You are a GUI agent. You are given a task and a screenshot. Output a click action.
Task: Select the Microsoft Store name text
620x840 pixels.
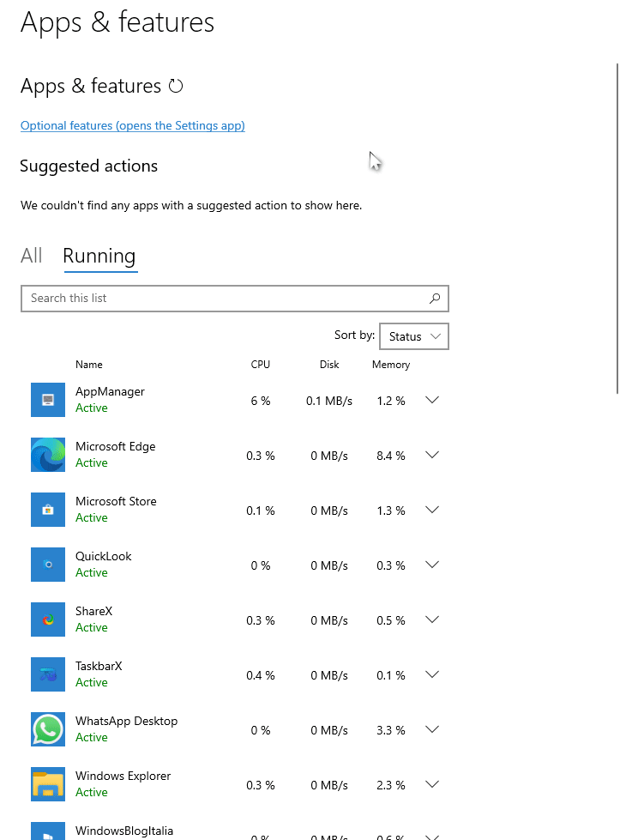click(x=116, y=501)
